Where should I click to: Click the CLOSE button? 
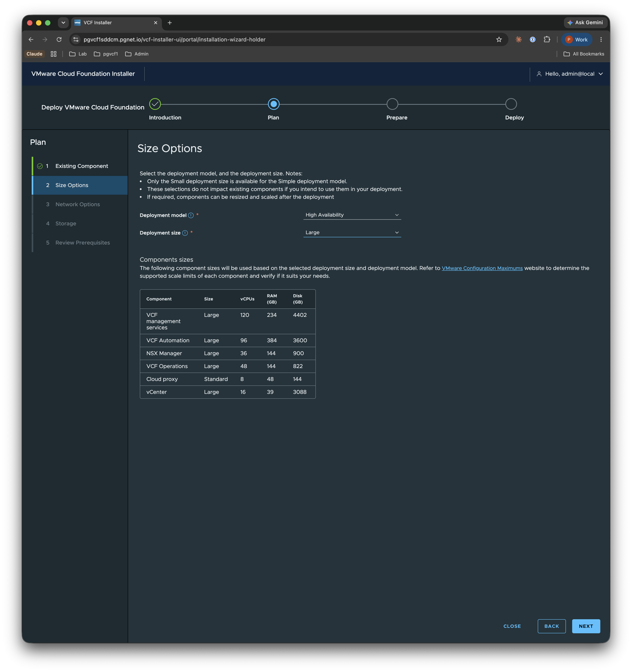click(x=512, y=626)
